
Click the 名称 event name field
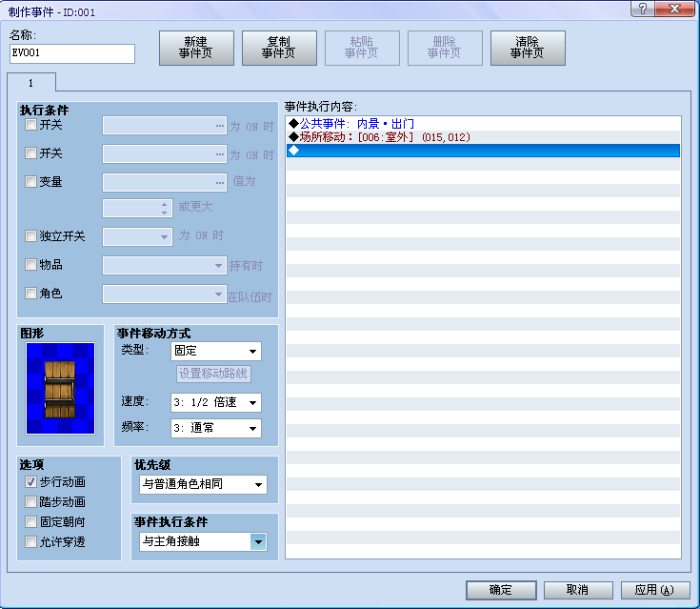pos(72,53)
